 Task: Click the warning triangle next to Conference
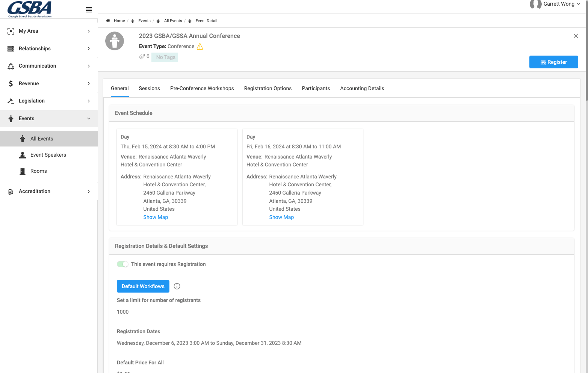(200, 47)
